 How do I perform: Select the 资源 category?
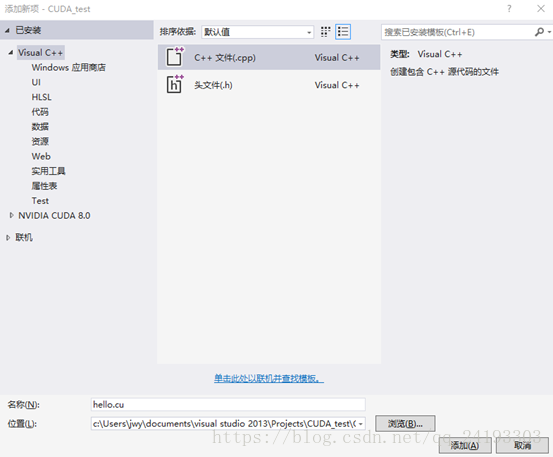click(40, 141)
